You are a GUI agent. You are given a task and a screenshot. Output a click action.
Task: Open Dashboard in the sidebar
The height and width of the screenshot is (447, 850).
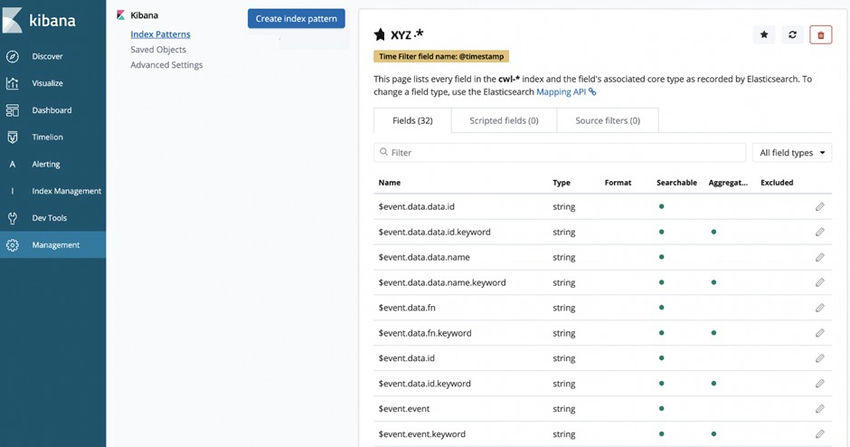tap(51, 110)
